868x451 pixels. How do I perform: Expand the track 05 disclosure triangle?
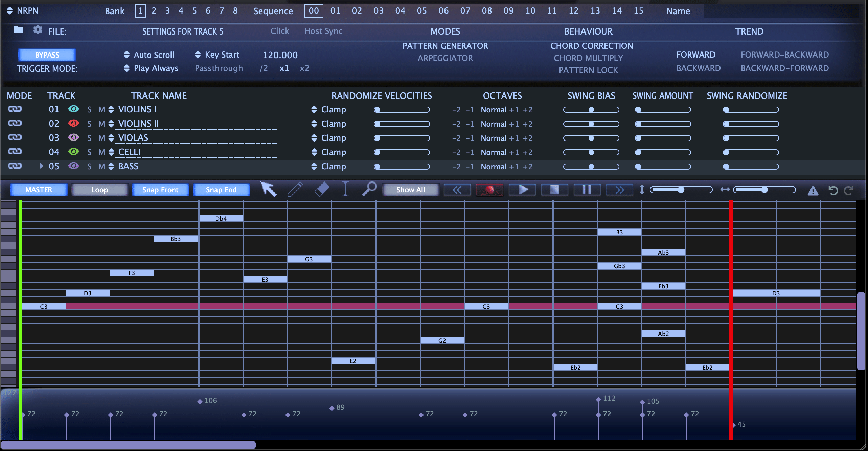[41, 166]
